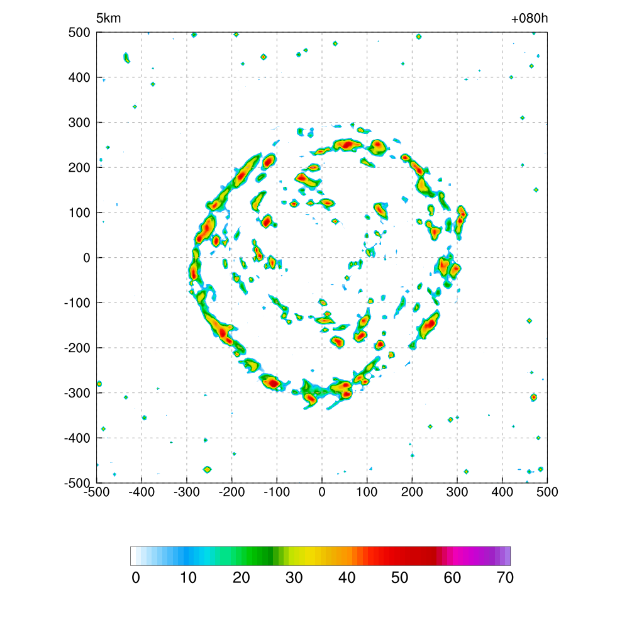Viewport: 644px width, 644px height.
Task: Click the 200 tick label on the y-axis
Action: point(79,167)
